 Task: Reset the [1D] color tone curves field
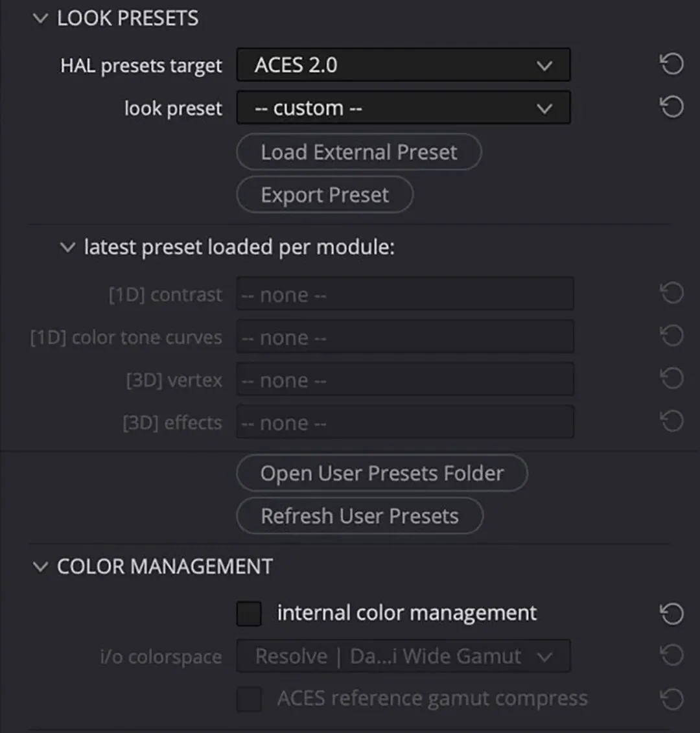671,336
